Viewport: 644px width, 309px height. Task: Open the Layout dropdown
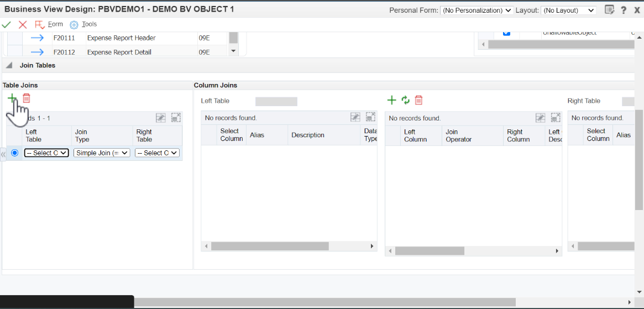[568, 11]
